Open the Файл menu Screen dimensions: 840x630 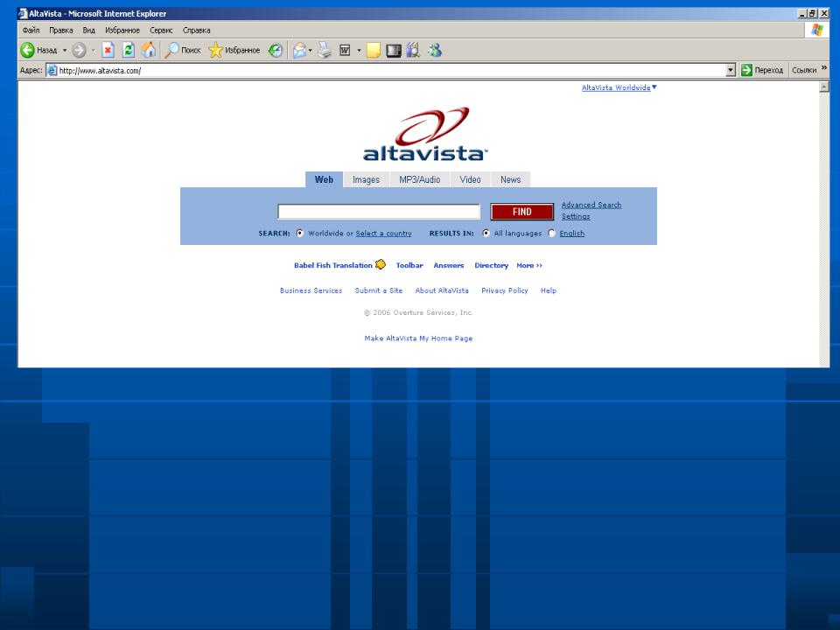pyautogui.click(x=31, y=31)
